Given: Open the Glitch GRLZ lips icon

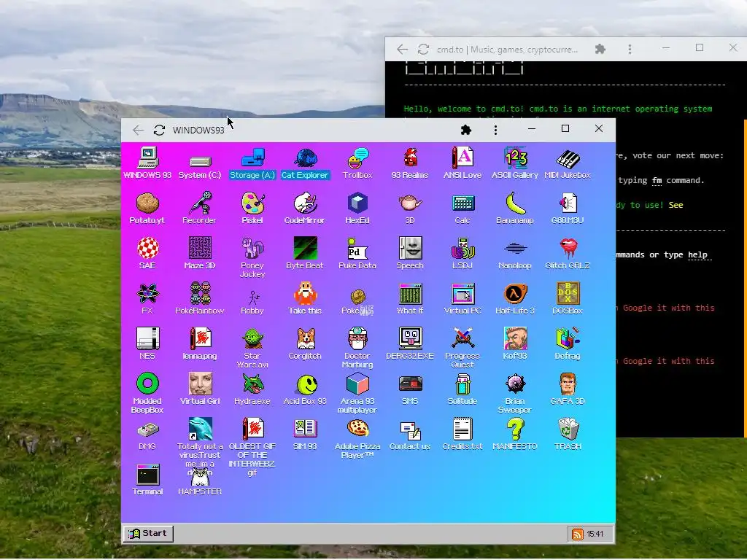Looking at the screenshot, I should click(568, 249).
